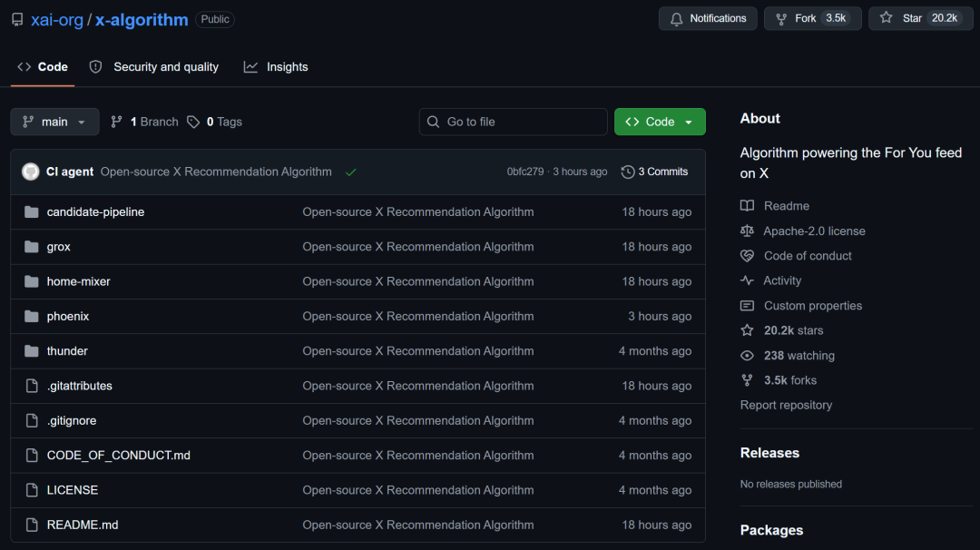This screenshot has width=980, height=550.
Task: View the 1 Branch link
Action: 144,122
